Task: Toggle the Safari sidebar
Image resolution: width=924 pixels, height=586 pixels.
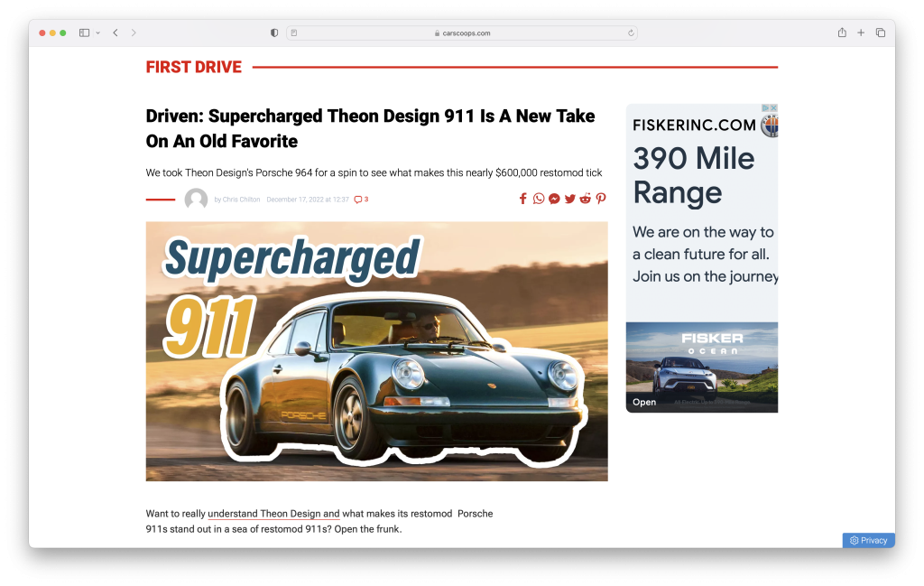Action: (x=84, y=33)
